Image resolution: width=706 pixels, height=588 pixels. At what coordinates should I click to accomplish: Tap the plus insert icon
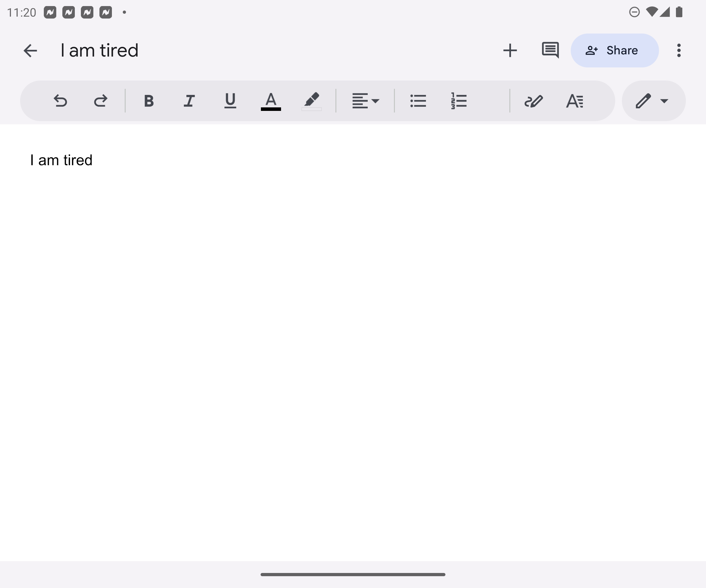pos(510,50)
